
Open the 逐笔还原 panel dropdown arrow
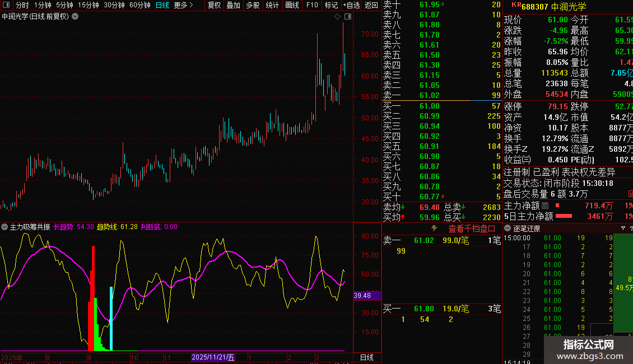pyautogui.click(x=508, y=228)
